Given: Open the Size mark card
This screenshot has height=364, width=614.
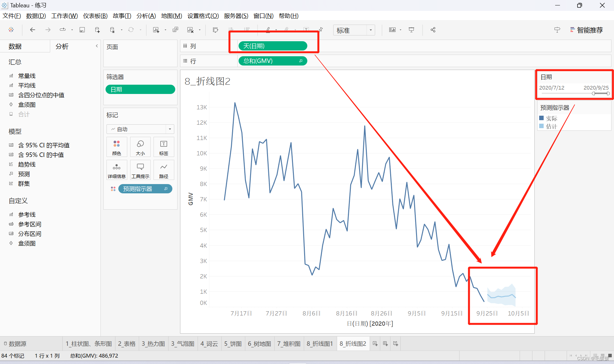Looking at the screenshot, I should tap(140, 147).
